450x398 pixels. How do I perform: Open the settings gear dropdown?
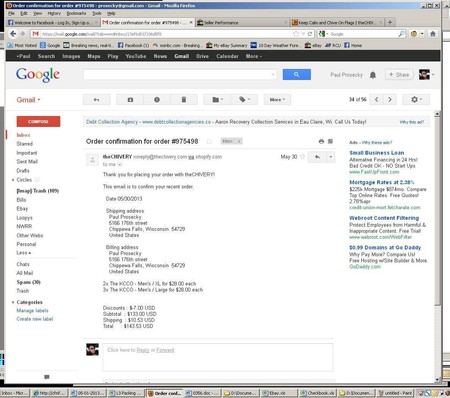tap(416, 100)
